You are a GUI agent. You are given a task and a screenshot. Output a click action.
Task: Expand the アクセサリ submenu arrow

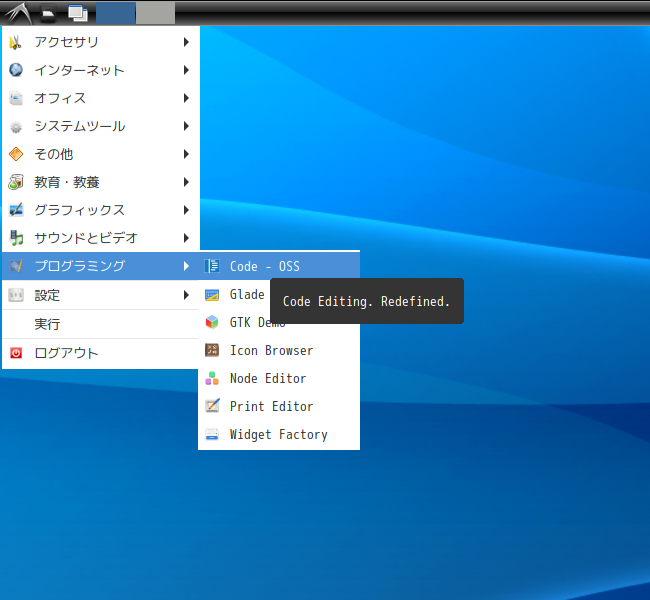tap(186, 42)
